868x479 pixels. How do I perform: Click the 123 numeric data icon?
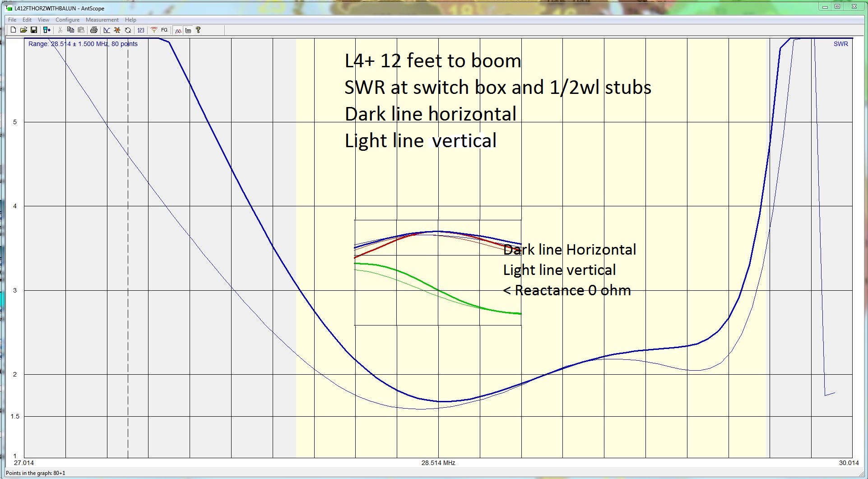click(x=141, y=30)
